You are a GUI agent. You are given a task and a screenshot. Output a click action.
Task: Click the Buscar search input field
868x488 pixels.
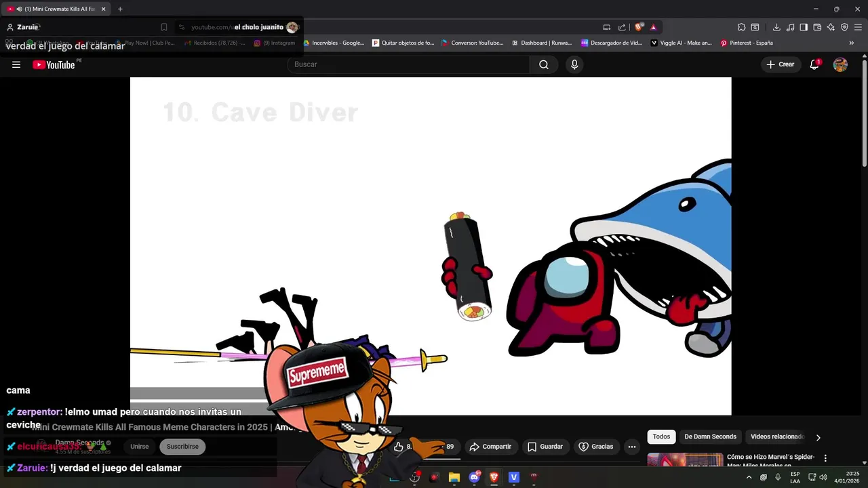point(408,64)
